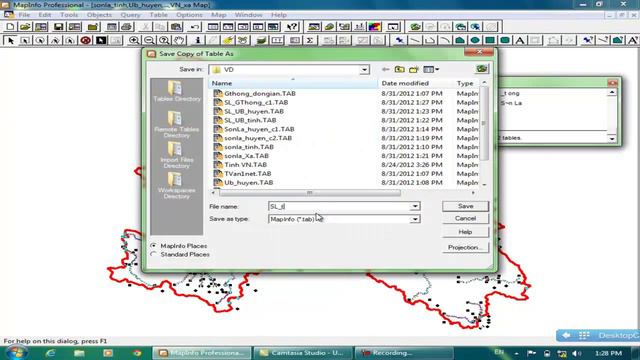Select the Rectangle drawing tool
This screenshot has height=360, width=640.
tap(490, 40)
